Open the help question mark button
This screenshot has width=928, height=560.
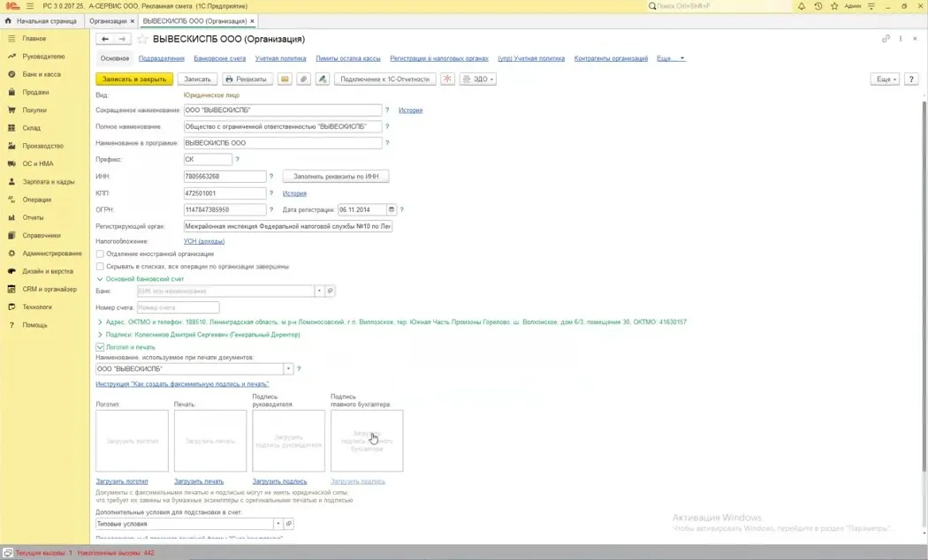pyautogui.click(x=911, y=79)
